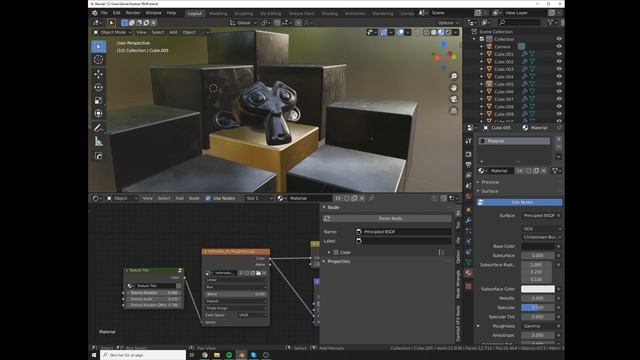Open the Edit menu
Screen dimensions: 640x360
[117, 13]
